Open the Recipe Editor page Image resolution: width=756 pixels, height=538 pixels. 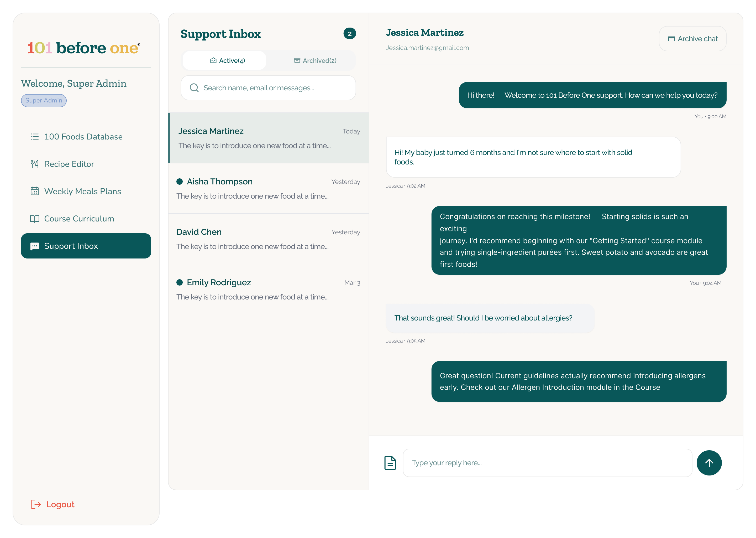tap(86, 164)
